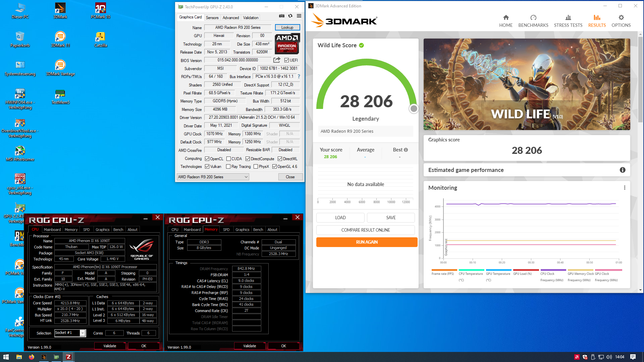Launch the PCMark 10 desktop icon

(100, 11)
